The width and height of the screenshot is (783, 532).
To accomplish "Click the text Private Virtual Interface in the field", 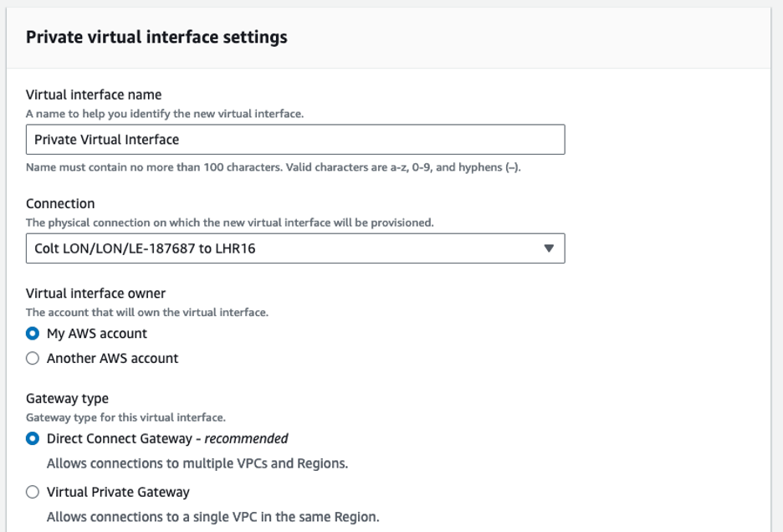I will pyautogui.click(x=101, y=139).
